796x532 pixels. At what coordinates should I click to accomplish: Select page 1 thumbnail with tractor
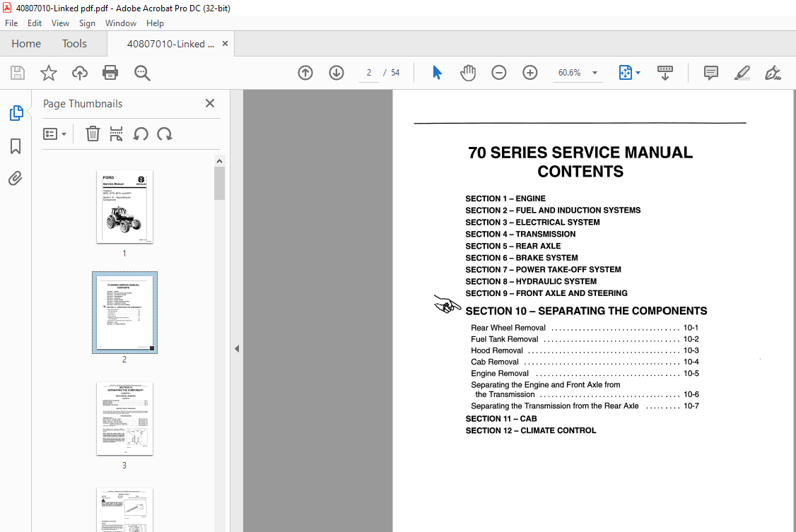point(125,207)
